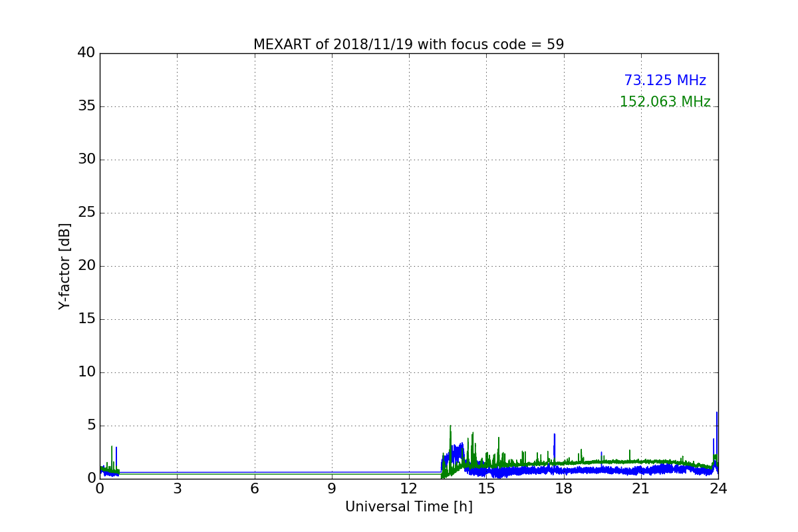
Task: Click the x-axis tick label 6
Action: [x=254, y=489]
